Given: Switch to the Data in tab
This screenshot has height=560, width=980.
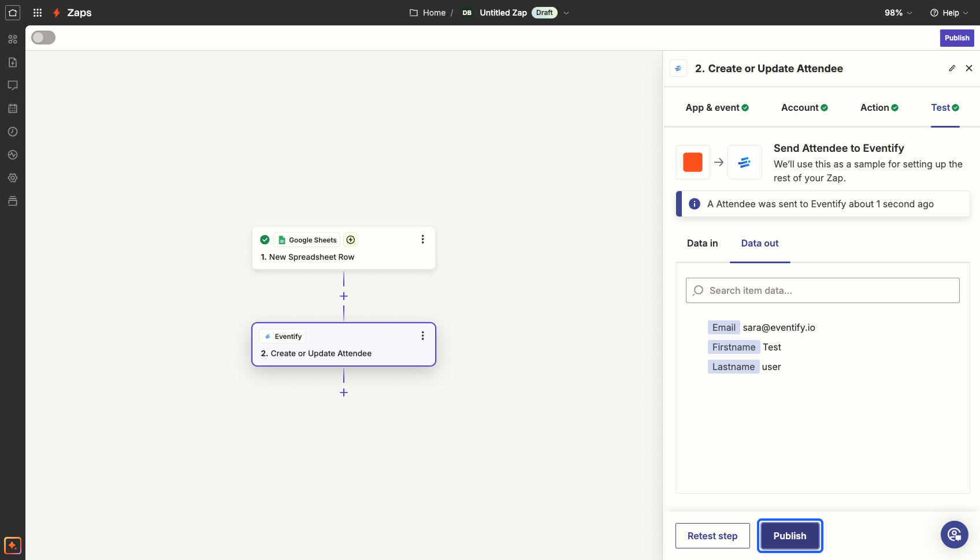Looking at the screenshot, I should point(703,243).
